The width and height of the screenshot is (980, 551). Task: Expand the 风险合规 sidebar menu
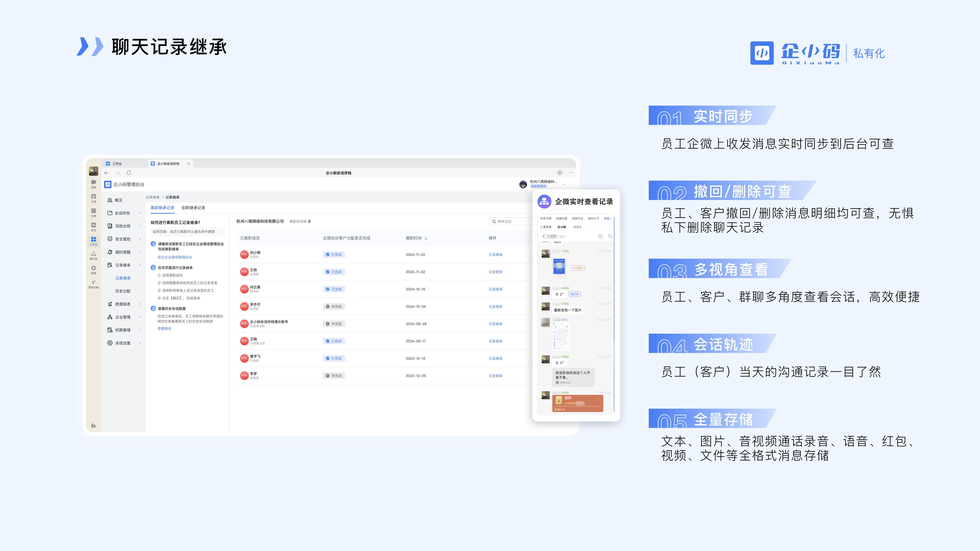point(124,226)
